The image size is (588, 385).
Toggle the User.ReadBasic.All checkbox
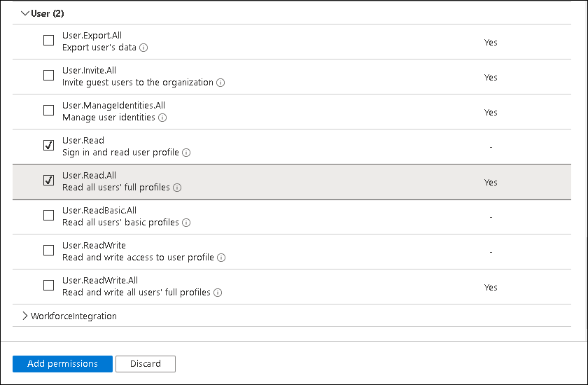point(48,216)
